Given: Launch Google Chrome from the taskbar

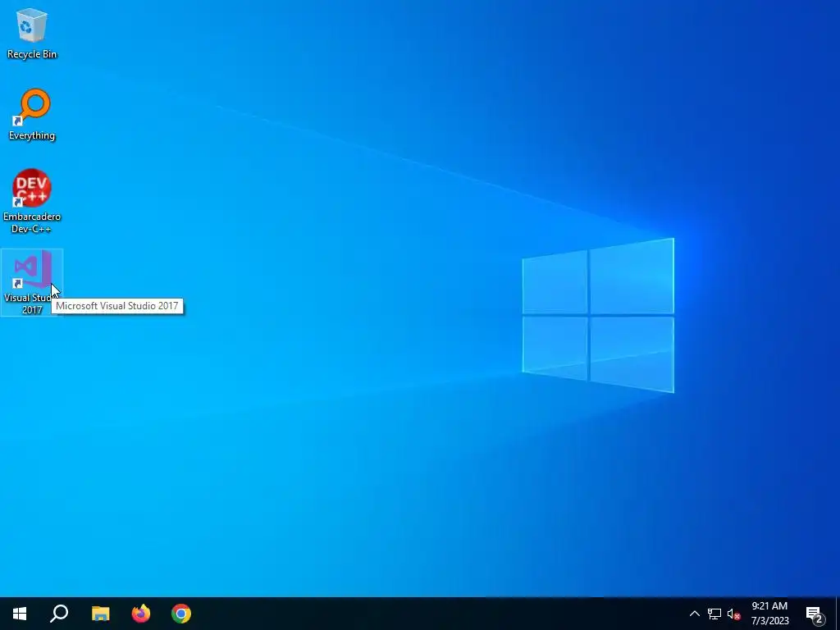Looking at the screenshot, I should click(181, 614).
